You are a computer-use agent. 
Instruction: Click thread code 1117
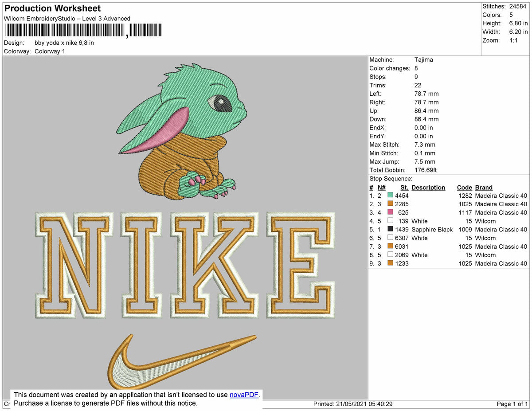(x=465, y=212)
